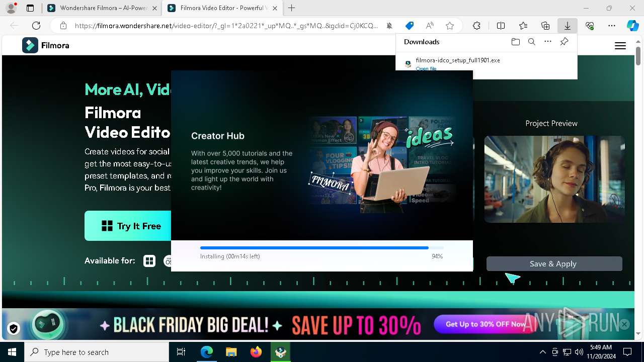Open Collections in Edge toolbar

545,26
